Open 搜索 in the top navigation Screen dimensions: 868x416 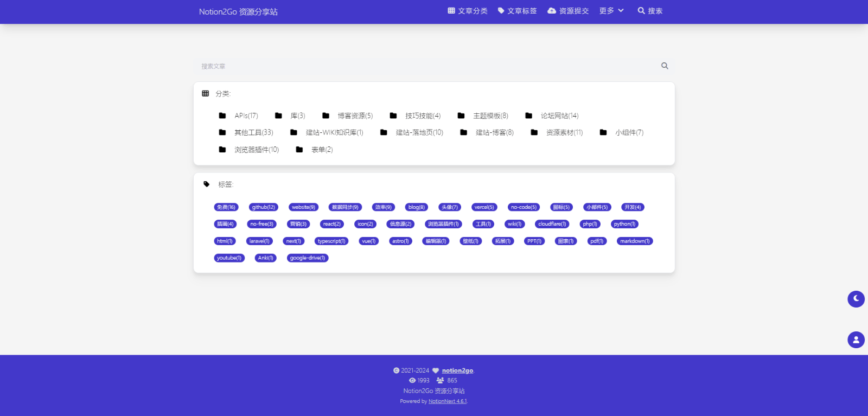[650, 11]
